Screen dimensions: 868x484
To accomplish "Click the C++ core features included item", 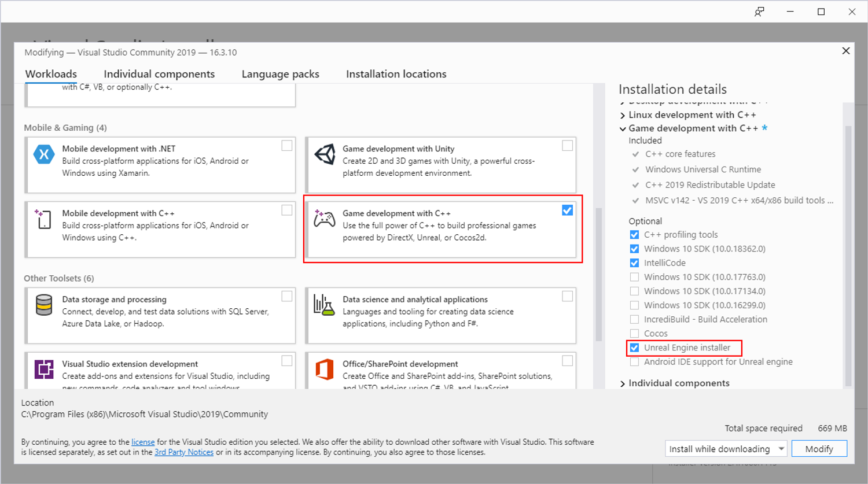I will coord(681,154).
